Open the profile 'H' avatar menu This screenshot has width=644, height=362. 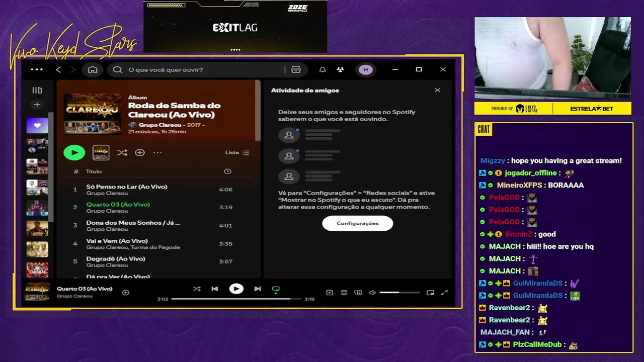(366, 69)
